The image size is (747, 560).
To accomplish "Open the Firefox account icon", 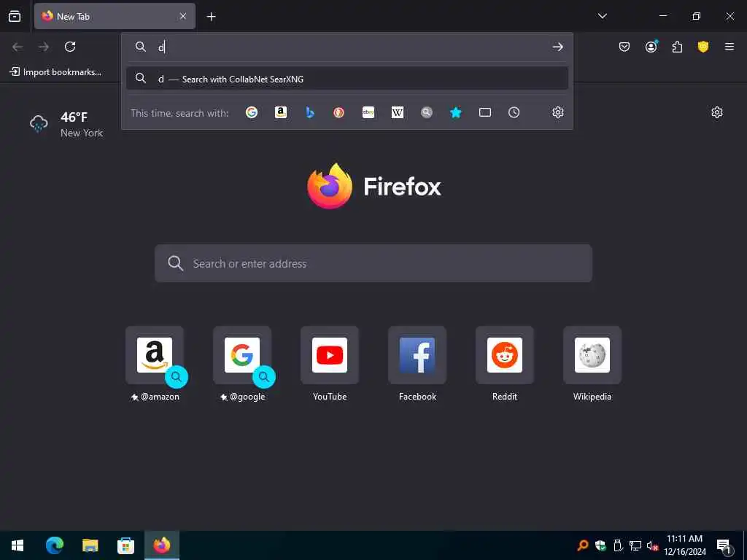I will [x=651, y=46].
